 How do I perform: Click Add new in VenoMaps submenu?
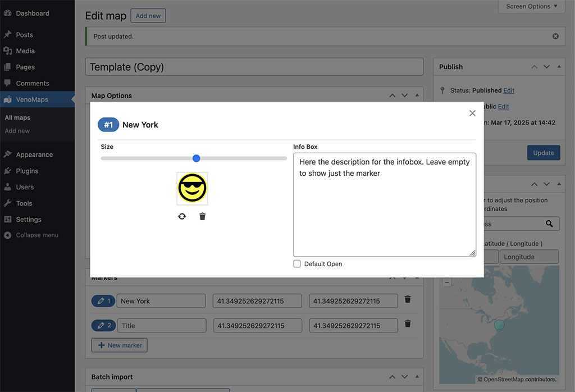coord(17,131)
